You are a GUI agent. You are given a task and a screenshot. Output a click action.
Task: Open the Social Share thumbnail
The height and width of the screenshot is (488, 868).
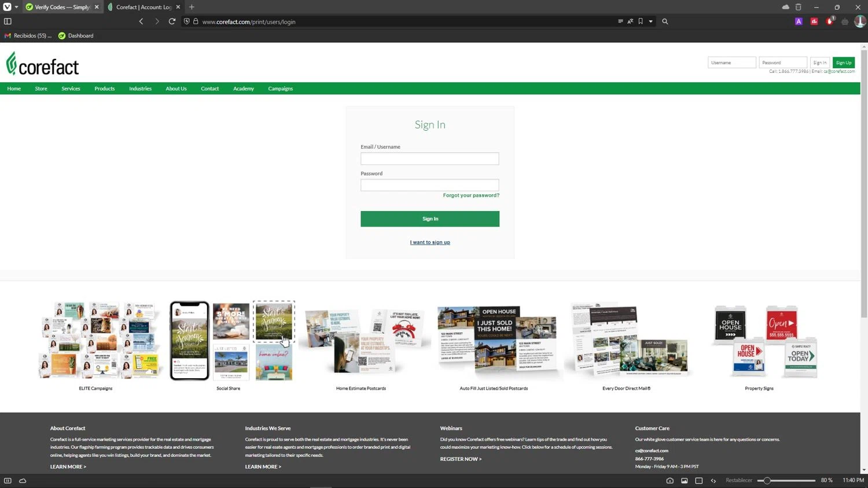point(231,341)
